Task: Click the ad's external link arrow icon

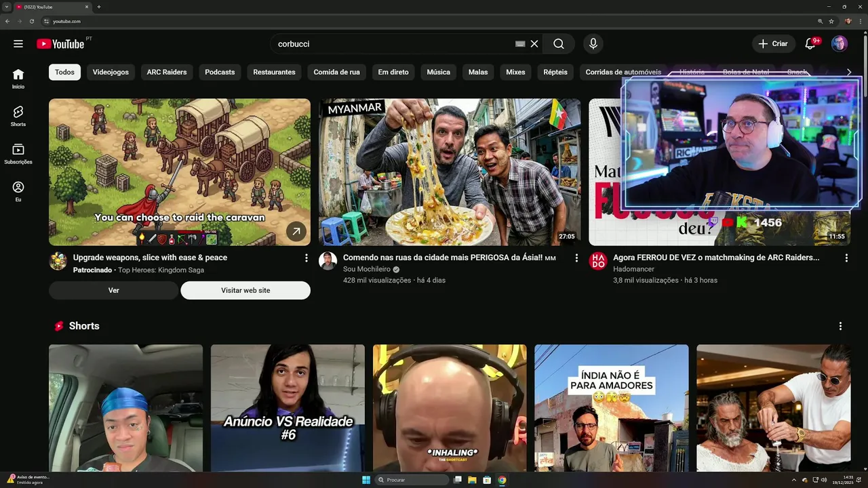Action: (x=296, y=231)
